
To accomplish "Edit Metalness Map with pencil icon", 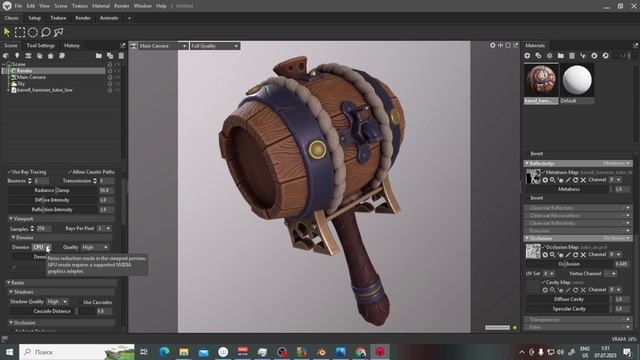I will [568, 180].
